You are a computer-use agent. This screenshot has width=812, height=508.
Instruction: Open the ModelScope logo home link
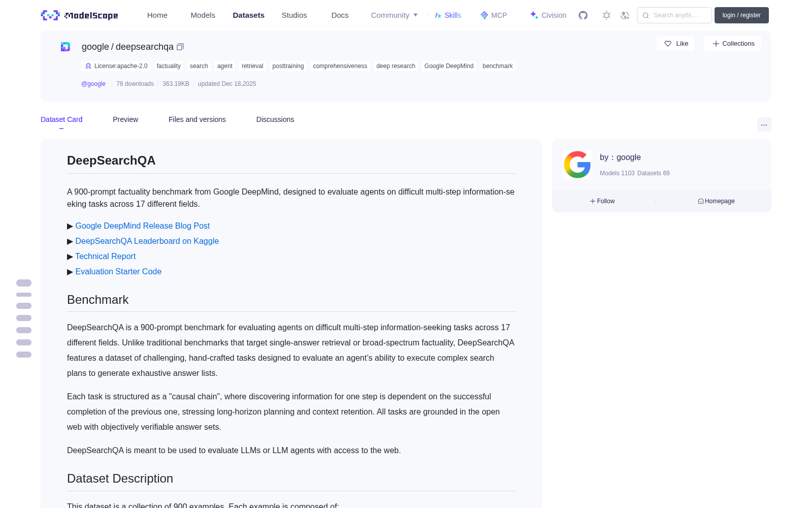tap(79, 15)
